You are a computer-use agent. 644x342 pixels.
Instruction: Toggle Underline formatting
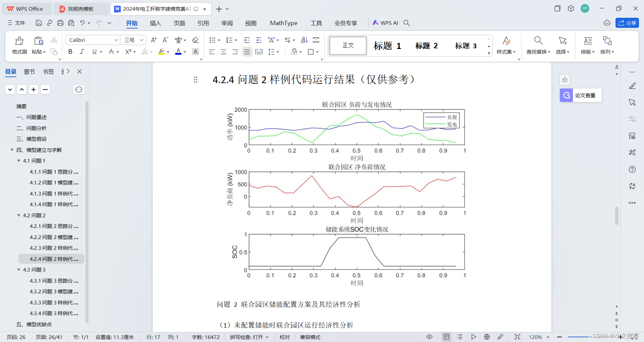click(94, 52)
